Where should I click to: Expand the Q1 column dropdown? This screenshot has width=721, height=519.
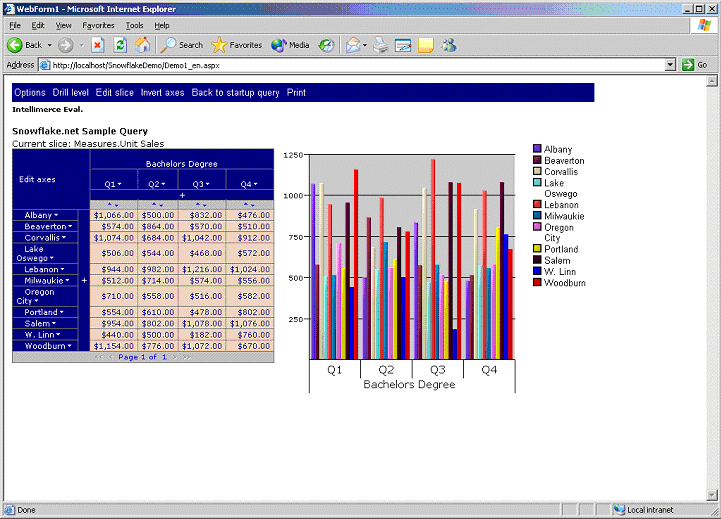[119, 184]
